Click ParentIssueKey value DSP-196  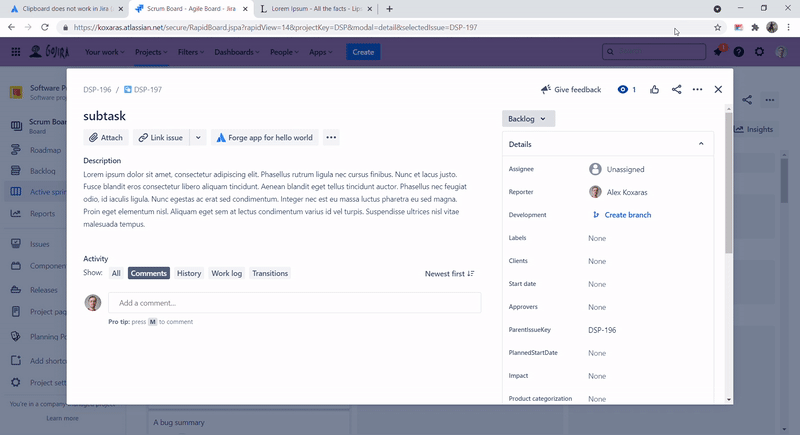(602, 330)
